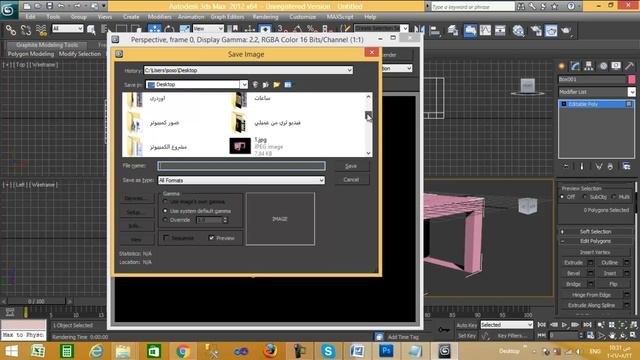Click the file list scrollbar down arrow

(x=368, y=153)
